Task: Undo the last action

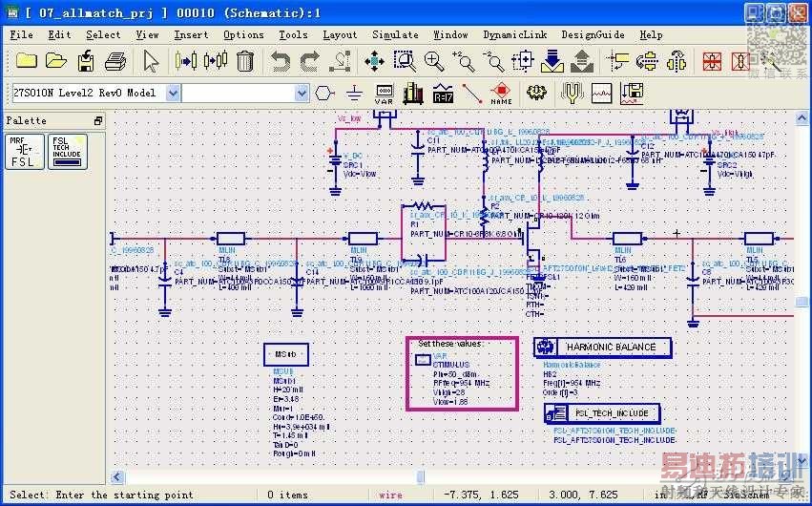Action: point(281,62)
